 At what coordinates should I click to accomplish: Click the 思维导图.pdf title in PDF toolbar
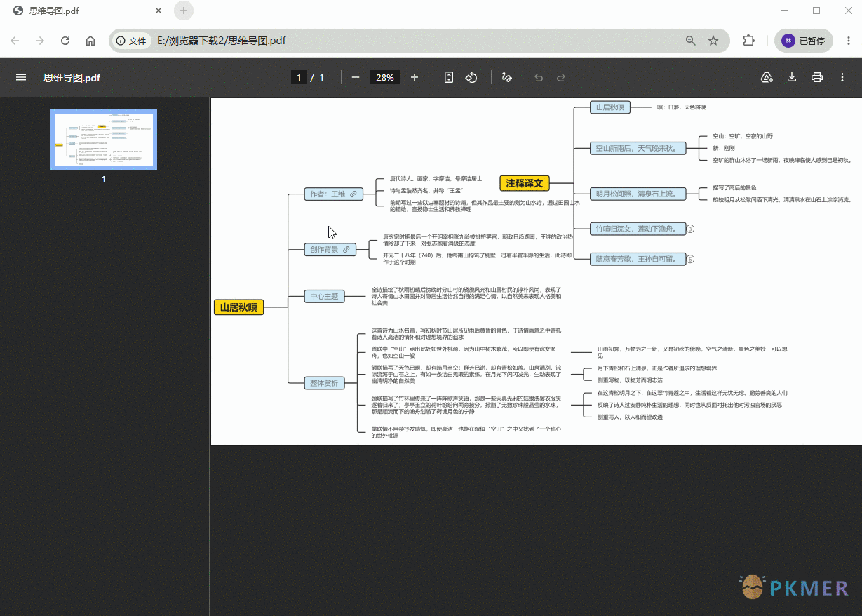point(72,77)
